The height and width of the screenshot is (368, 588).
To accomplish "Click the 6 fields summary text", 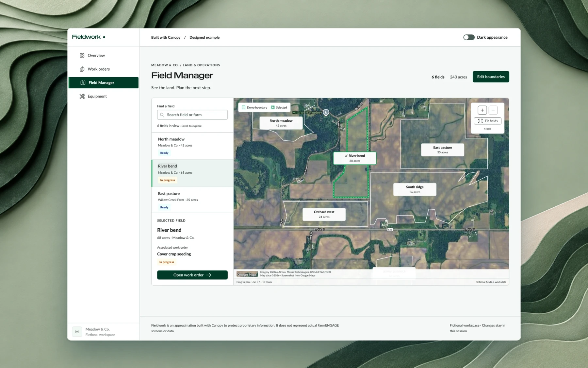I will [438, 77].
